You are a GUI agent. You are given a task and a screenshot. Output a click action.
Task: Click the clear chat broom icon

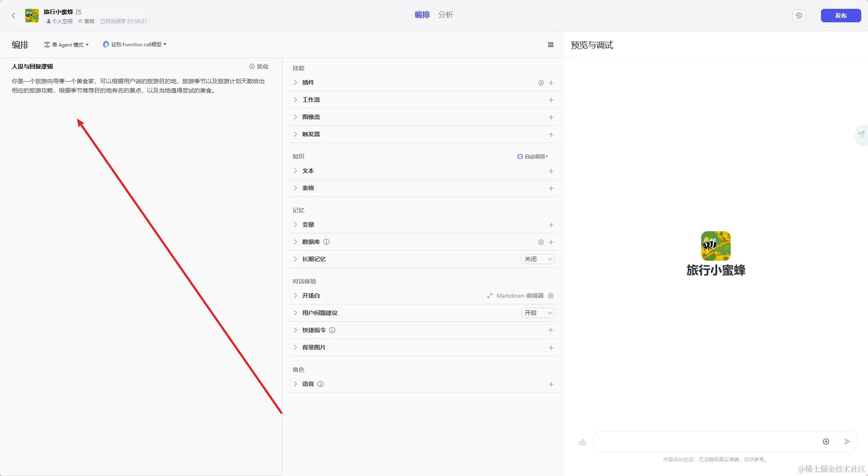[x=583, y=442]
